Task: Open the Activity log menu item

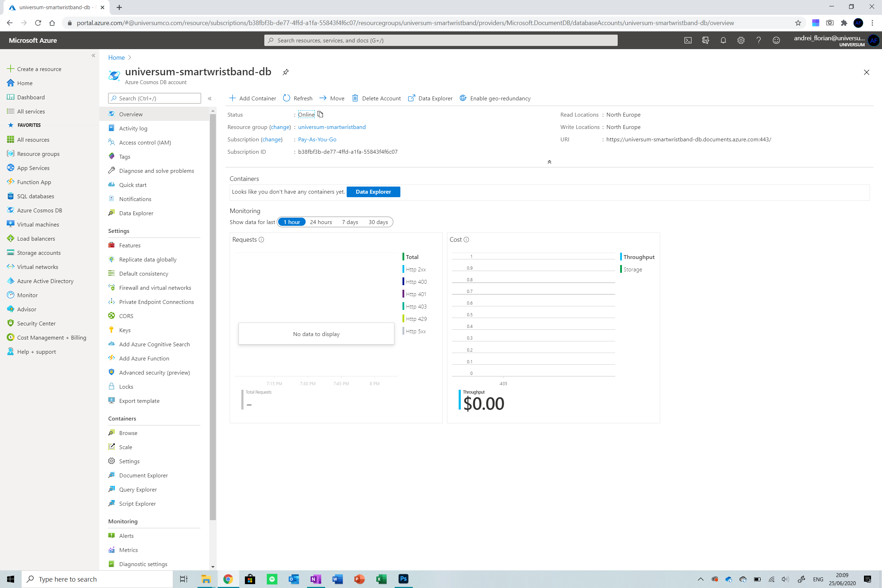Action: 133,128
